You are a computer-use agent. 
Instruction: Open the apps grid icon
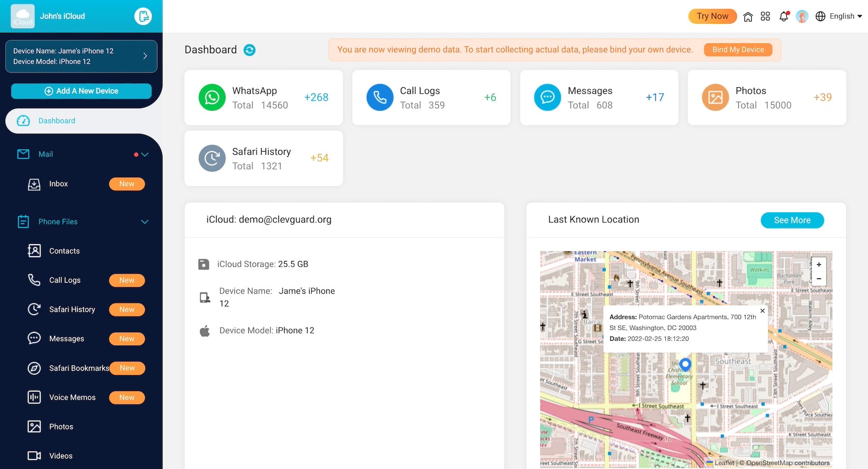point(765,16)
